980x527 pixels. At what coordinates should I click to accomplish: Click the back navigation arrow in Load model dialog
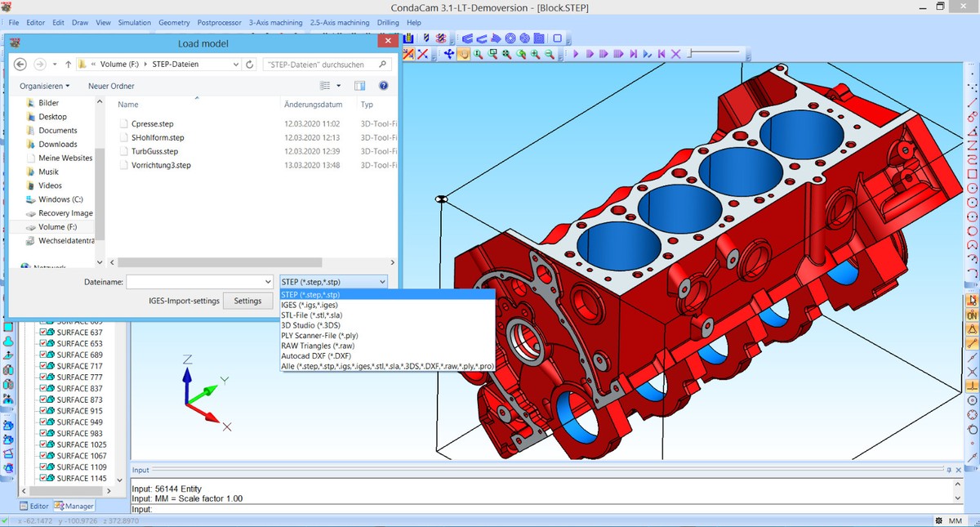coord(20,63)
